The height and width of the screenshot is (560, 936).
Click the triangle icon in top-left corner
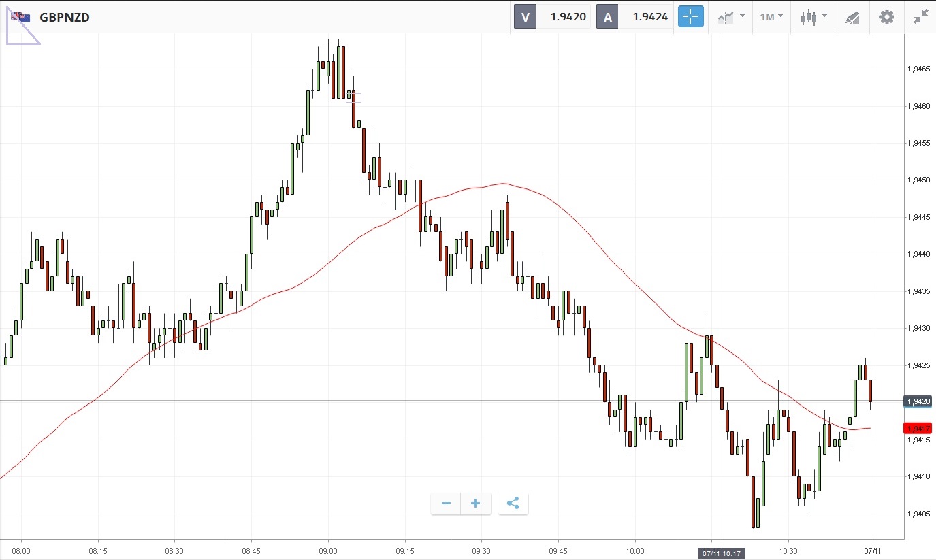point(19,31)
